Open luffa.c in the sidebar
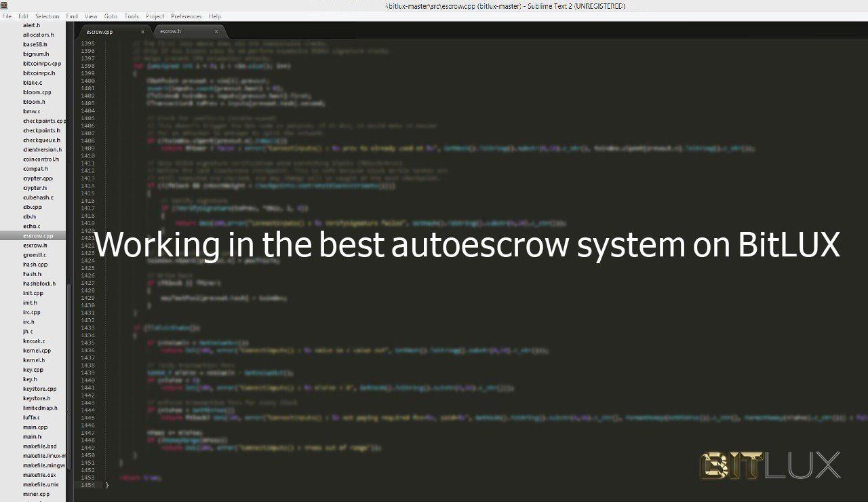Viewport: 868px width, 502px height. coord(32,417)
